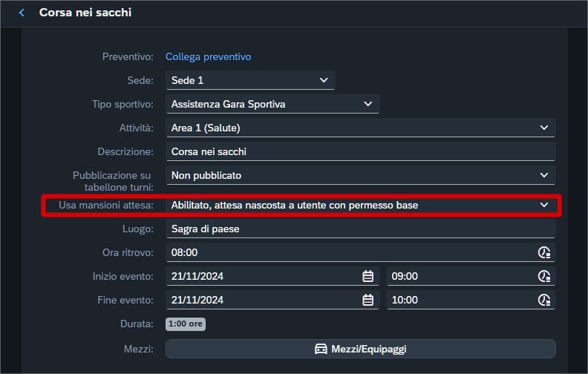Expand the Usa mansioni attesa dropdown
Screen dimensions: 588x374
[544, 205]
